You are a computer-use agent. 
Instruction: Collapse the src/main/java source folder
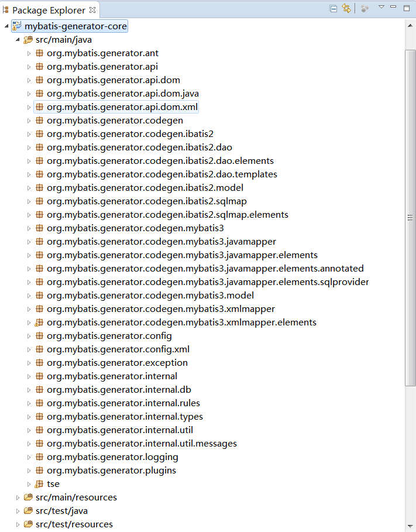pos(18,40)
